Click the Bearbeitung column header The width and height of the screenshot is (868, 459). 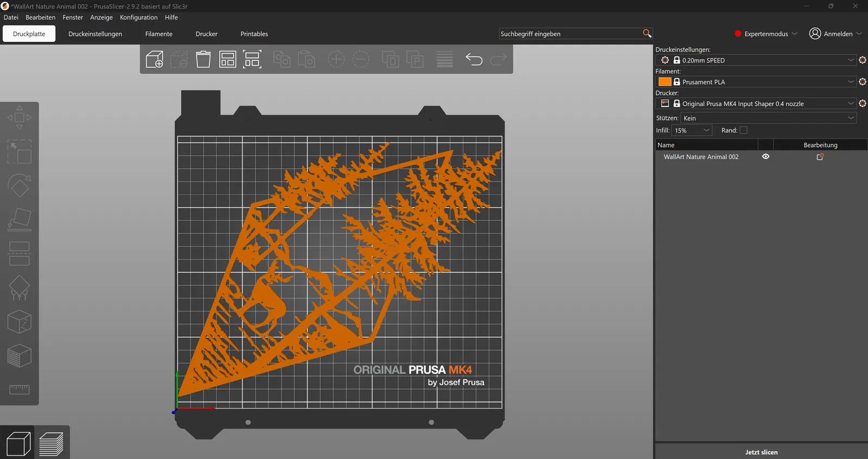[x=820, y=145]
